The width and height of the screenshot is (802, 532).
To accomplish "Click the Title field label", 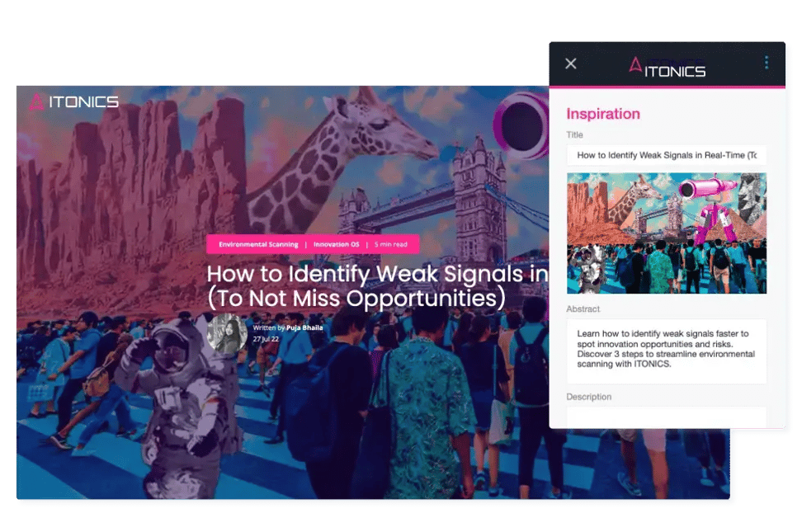I will click(x=574, y=134).
